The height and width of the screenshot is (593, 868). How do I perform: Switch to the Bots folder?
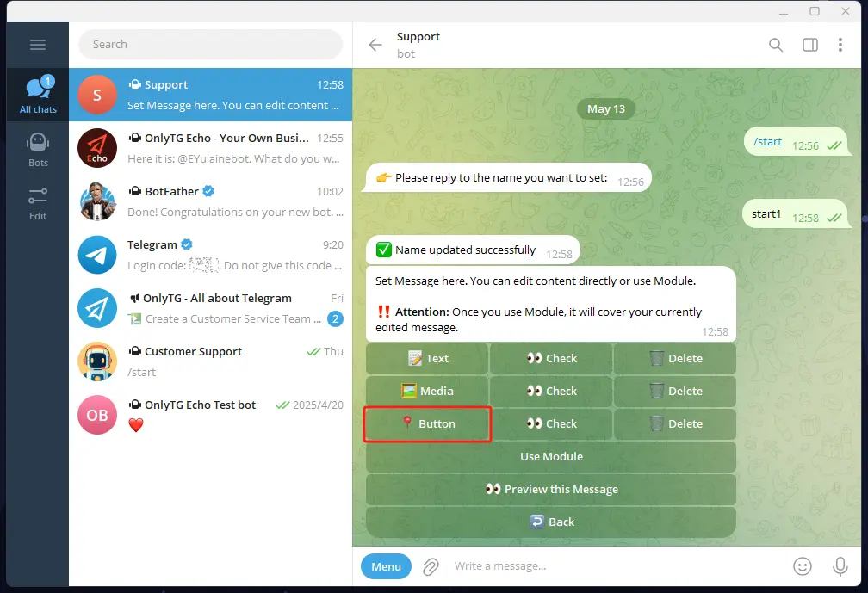[x=38, y=150]
